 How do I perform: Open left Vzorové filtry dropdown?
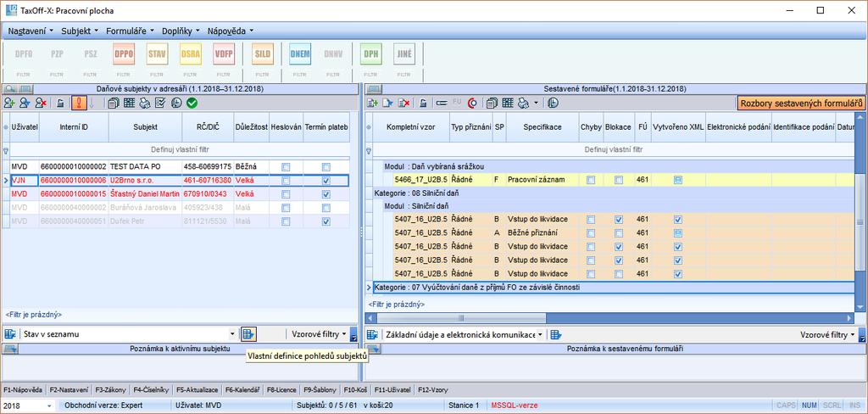(x=319, y=334)
